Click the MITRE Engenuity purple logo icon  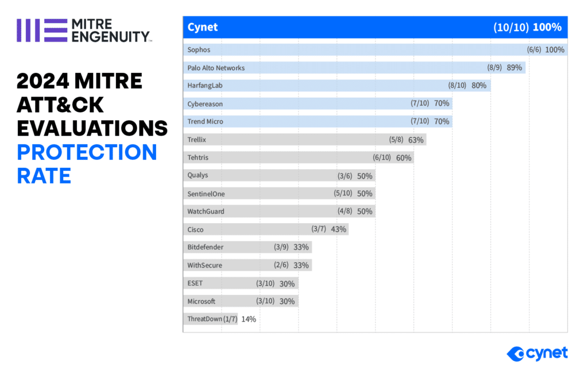(x=42, y=30)
